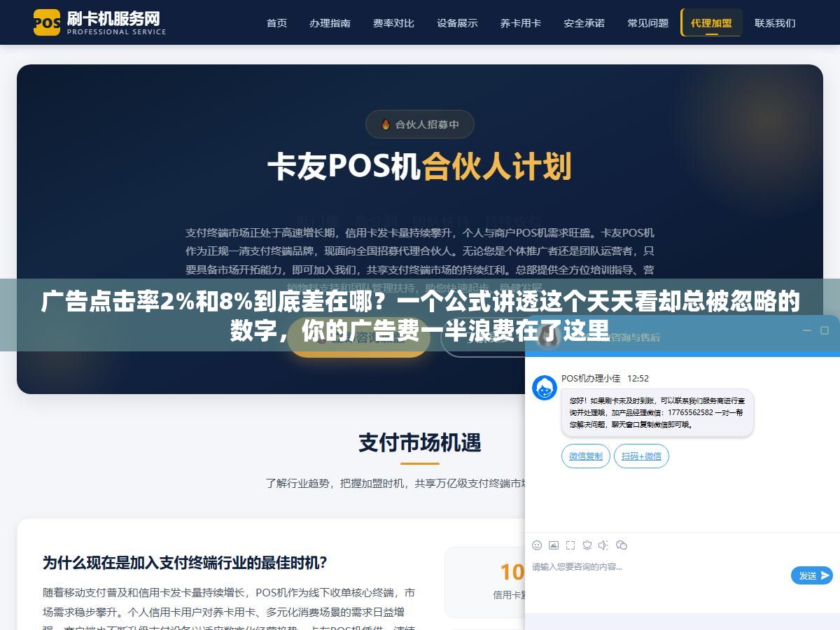Click the WeChat icon in chat toolbar
Image resolution: width=840 pixels, height=630 pixels.
pyautogui.click(x=621, y=545)
